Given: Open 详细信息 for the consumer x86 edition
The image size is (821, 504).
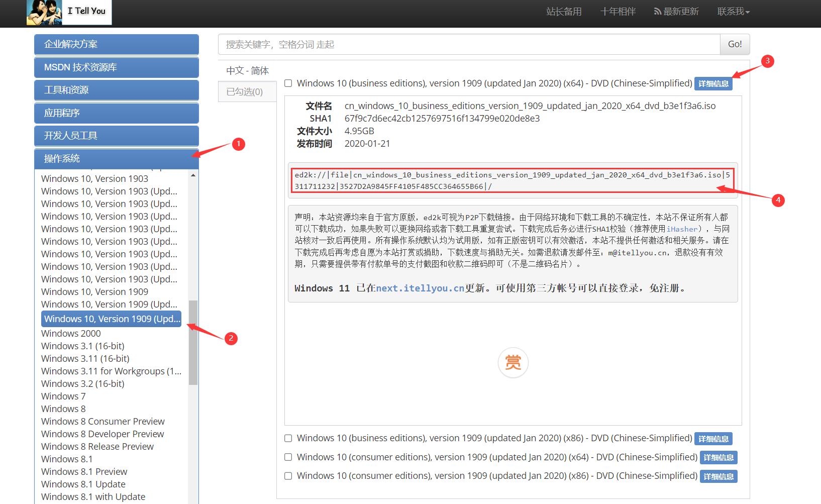Looking at the screenshot, I should click(719, 476).
